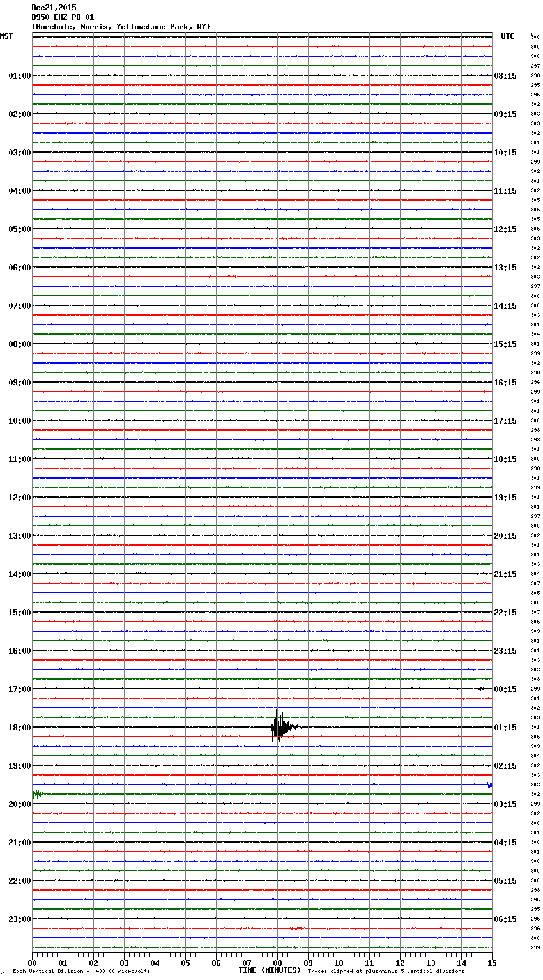Click the 02:15 UTC time label
The width and height of the screenshot is (543, 980).
point(505,766)
